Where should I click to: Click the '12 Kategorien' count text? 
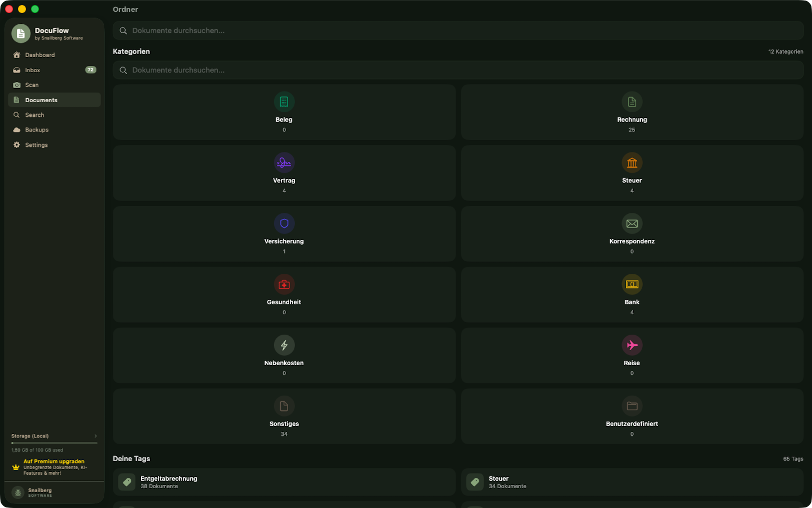(x=785, y=51)
